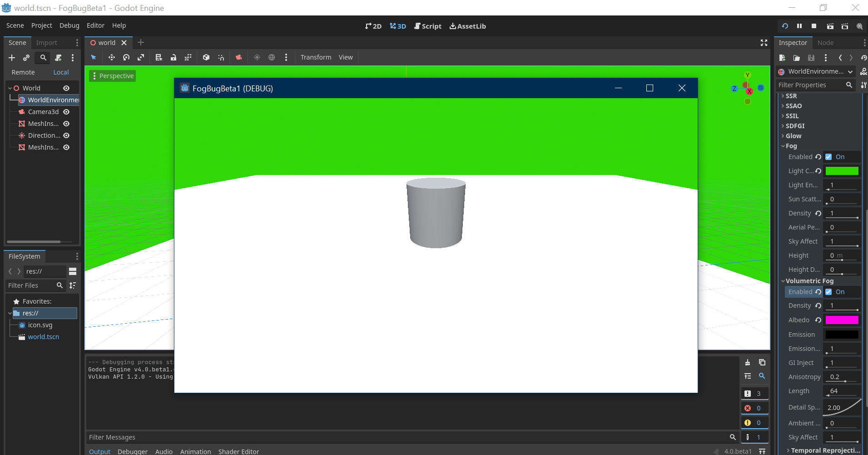Open the Fog Light Color swatch
Image resolution: width=868 pixels, height=455 pixels.
click(x=842, y=170)
